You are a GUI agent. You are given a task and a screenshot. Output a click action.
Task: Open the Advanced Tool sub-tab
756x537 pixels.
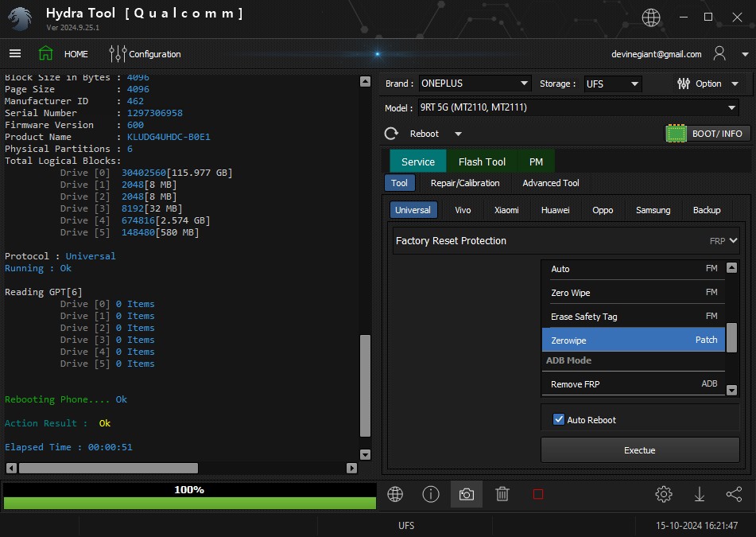(551, 183)
